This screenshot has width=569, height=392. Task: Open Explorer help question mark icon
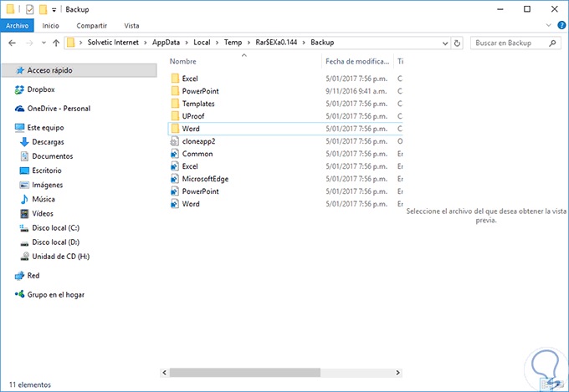click(561, 25)
